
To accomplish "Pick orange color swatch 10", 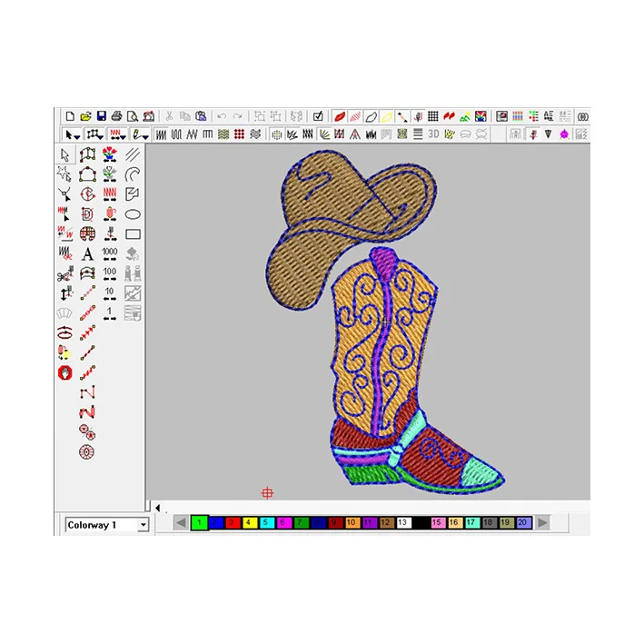I will pyautogui.click(x=352, y=523).
